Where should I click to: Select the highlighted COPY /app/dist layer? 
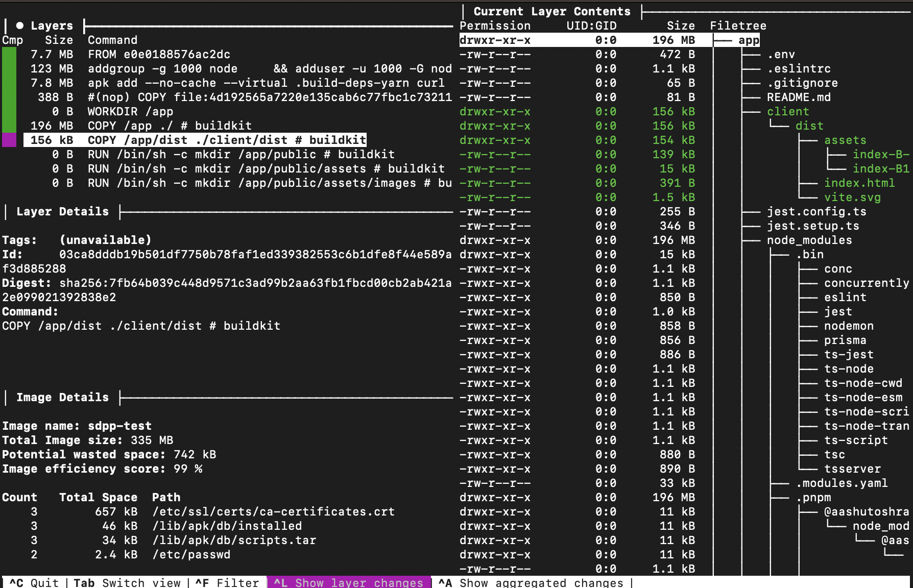click(x=195, y=140)
